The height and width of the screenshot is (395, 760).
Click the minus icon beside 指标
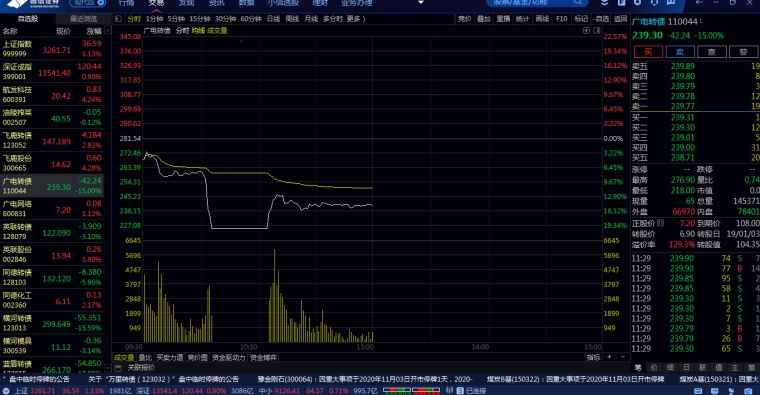623,357
